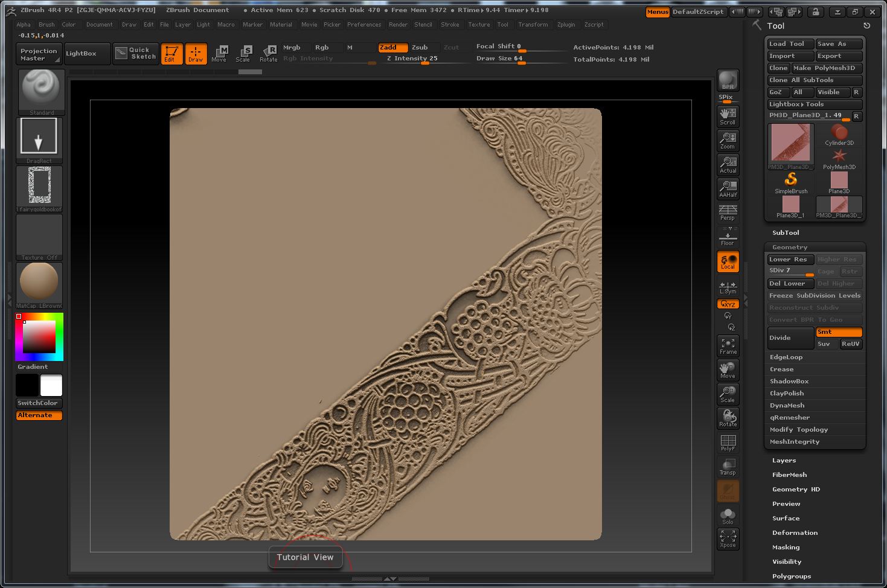Viewport: 887px width, 588px height.
Task: Expand the Surface section
Action: click(x=786, y=518)
